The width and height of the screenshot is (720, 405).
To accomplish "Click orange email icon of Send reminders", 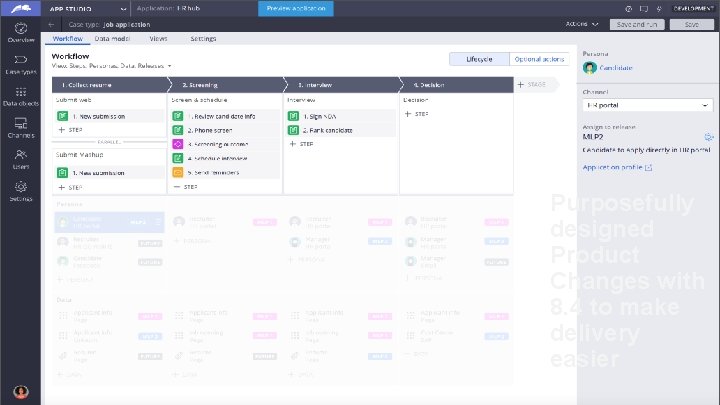I will pyautogui.click(x=178, y=173).
